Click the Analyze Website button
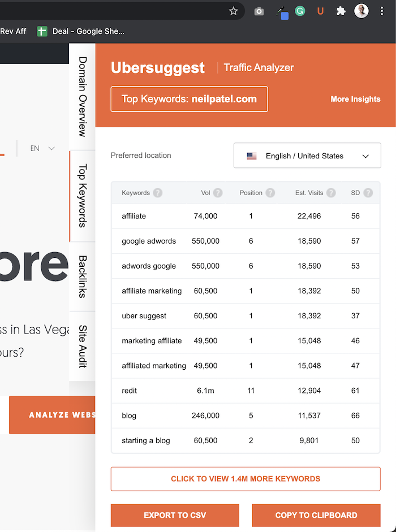Image resolution: width=396 pixels, height=532 pixels. pos(52,414)
